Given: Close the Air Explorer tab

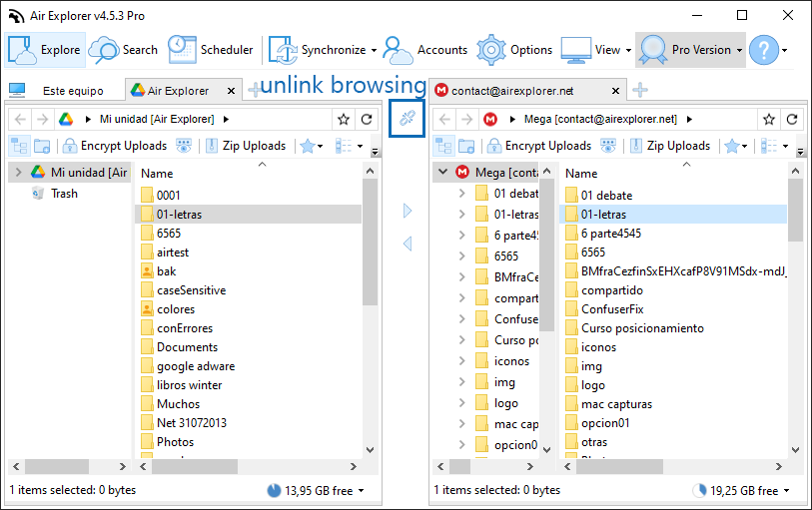Looking at the screenshot, I should [232, 91].
